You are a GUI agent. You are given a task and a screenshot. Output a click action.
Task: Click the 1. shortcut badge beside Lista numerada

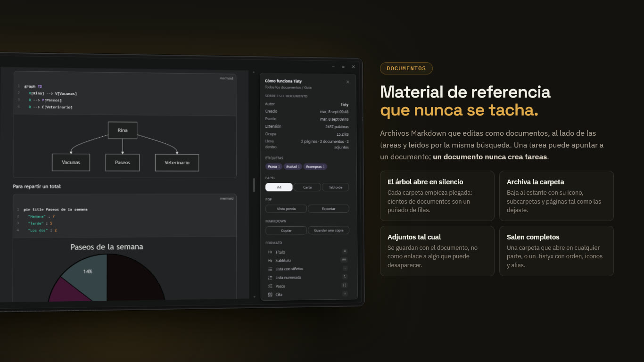point(345,277)
